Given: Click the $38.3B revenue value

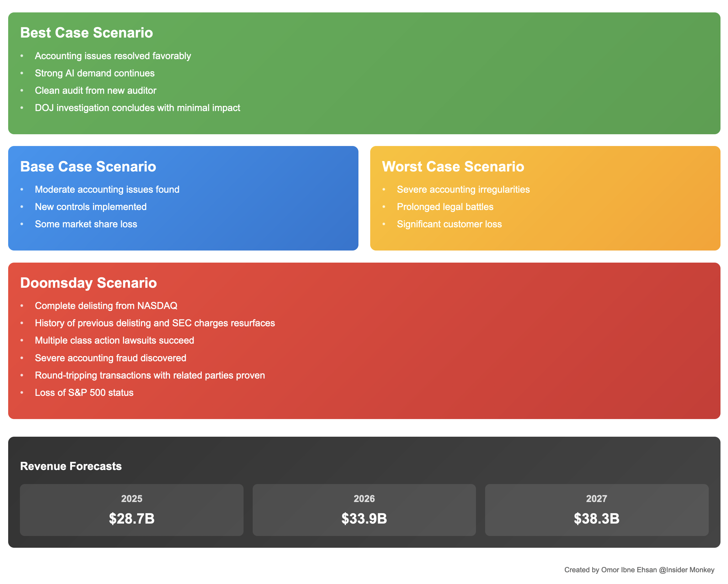Looking at the screenshot, I should (x=596, y=518).
